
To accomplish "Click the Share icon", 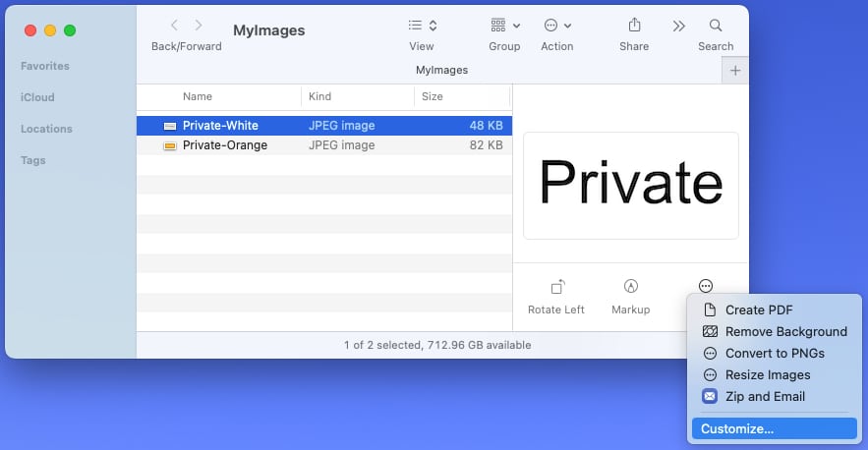I will pos(634,25).
